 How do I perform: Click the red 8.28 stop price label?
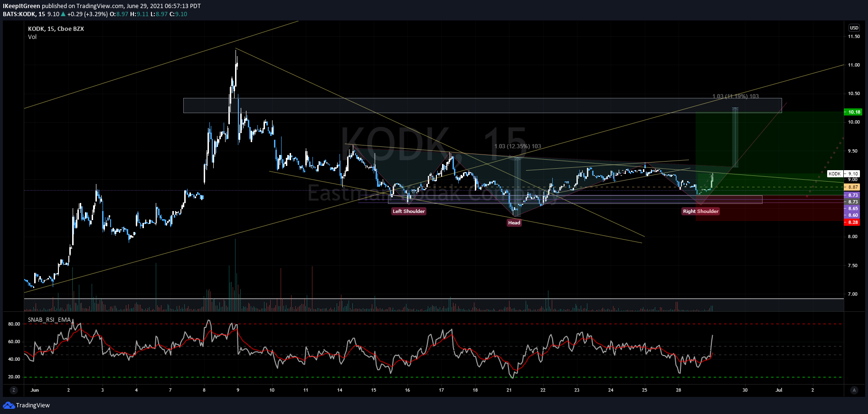[853, 222]
